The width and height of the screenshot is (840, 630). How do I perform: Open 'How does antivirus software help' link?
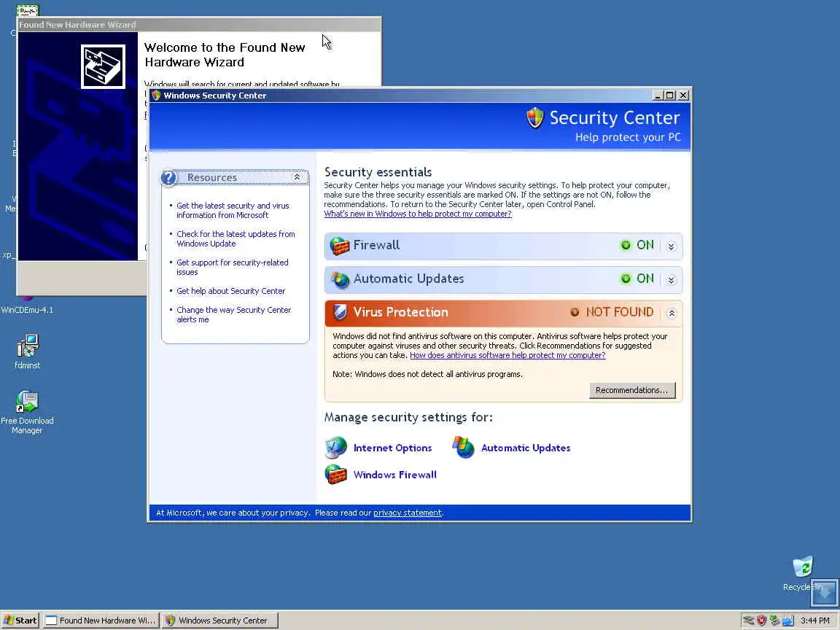coord(507,355)
